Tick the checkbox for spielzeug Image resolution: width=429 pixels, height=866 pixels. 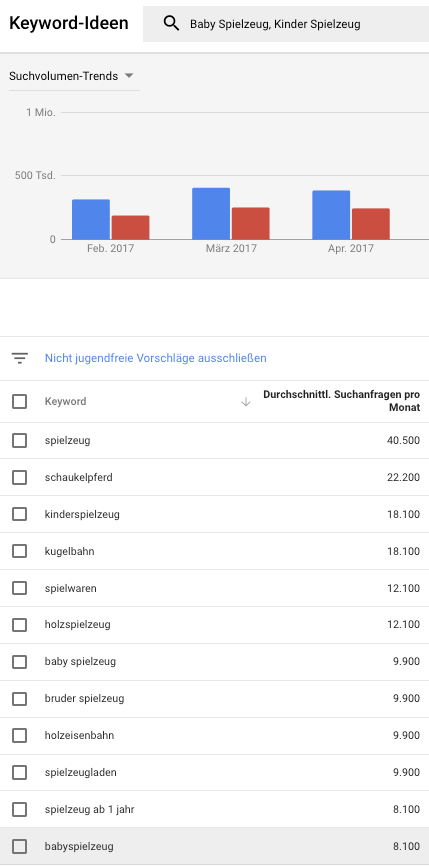pyautogui.click(x=19, y=441)
